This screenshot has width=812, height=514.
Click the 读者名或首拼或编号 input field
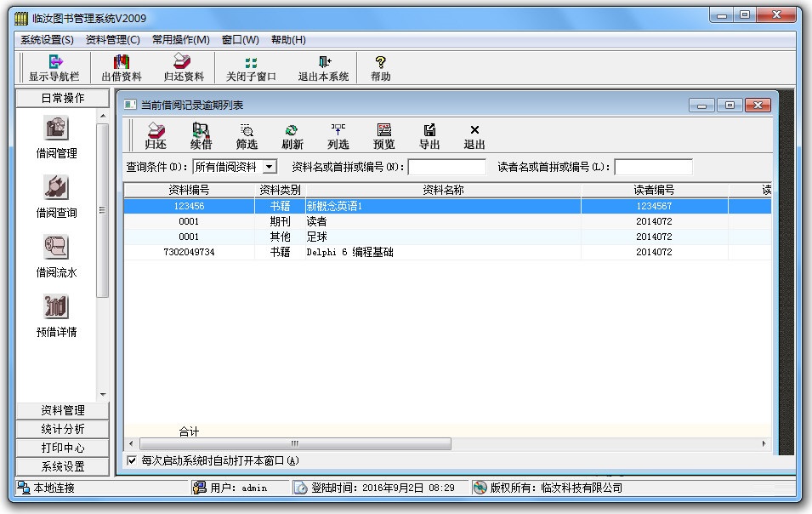[x=654, y=168]
